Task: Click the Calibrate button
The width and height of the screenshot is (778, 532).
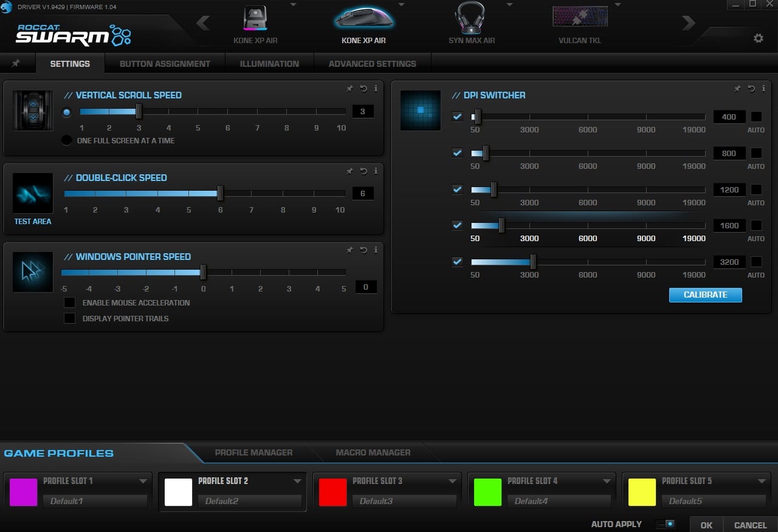Action: (x=705, y=295)
